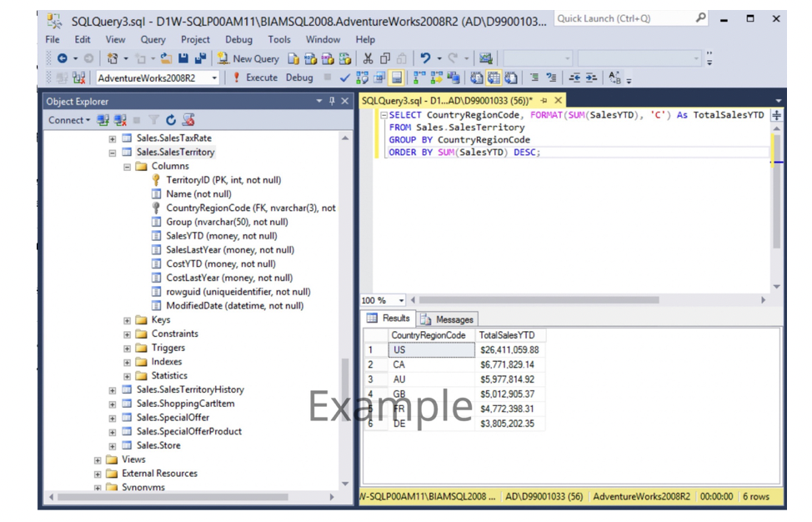Expand the Constraints folder
Image resolution: width=812 pixels, height=522 pixels.
(x=127, y=334)
